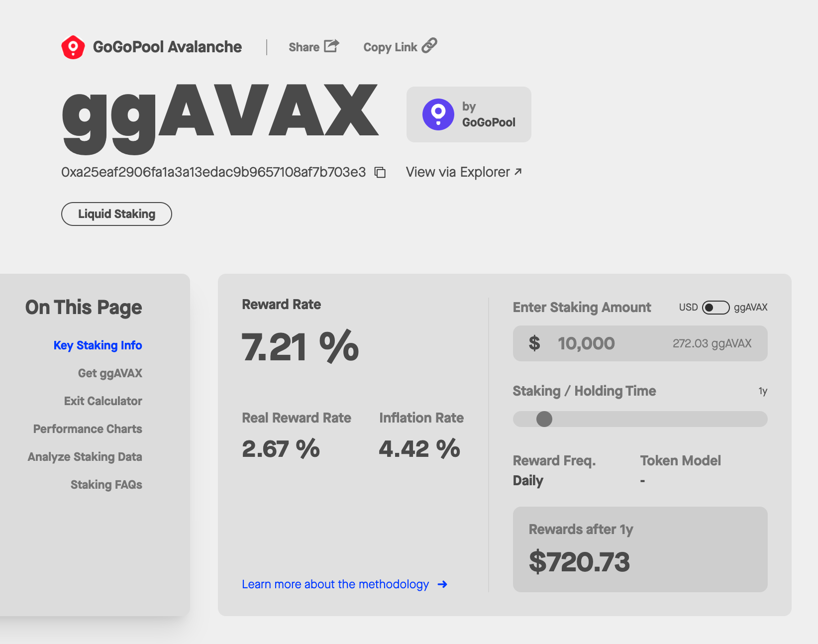Image resolution: width=818 pixels, height=644 pixels.
Task: Jump to the Staking FAQs section
Action: pyautogui.click(x=106, y=485)
